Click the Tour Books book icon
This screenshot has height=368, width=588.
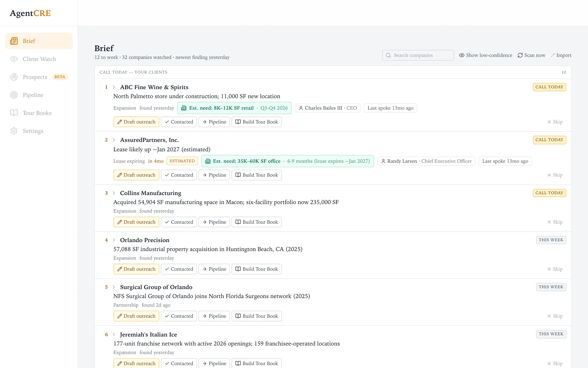click(14, 113)
